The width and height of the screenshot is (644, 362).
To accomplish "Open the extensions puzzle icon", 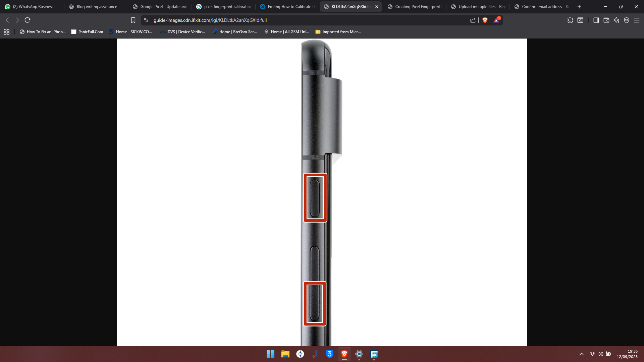I will point(570,20).
